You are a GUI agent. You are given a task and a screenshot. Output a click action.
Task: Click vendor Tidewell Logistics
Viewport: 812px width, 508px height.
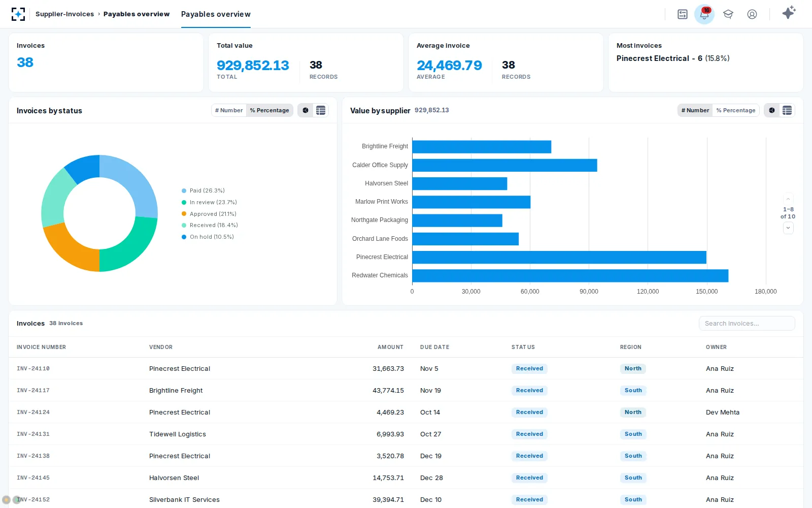178,434
